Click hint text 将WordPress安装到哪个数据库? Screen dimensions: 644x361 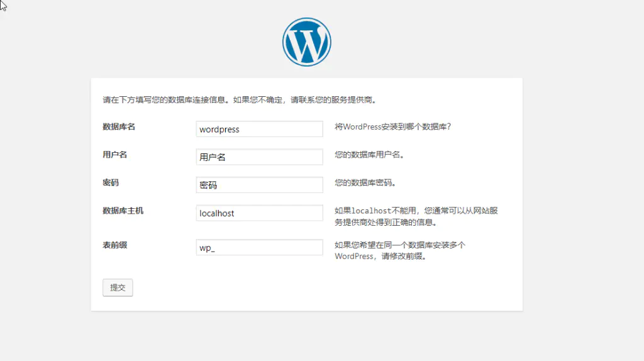(392, 126)
